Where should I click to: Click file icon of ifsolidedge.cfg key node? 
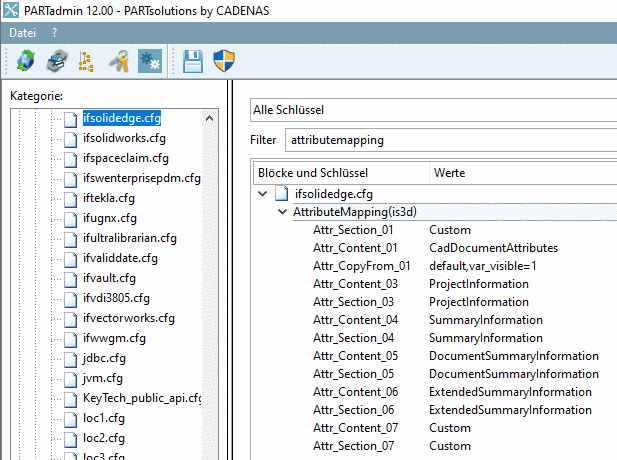(x=281, y=194)
